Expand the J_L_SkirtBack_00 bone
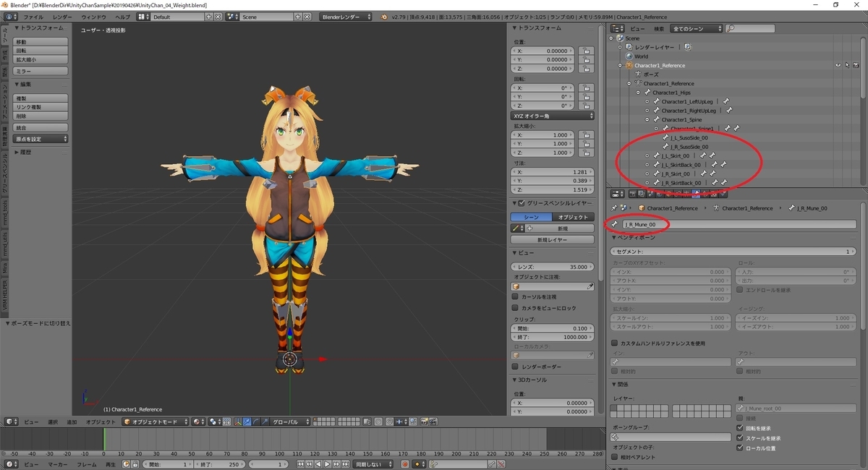The width and height of the screenshot is (868, 470). 647,165
